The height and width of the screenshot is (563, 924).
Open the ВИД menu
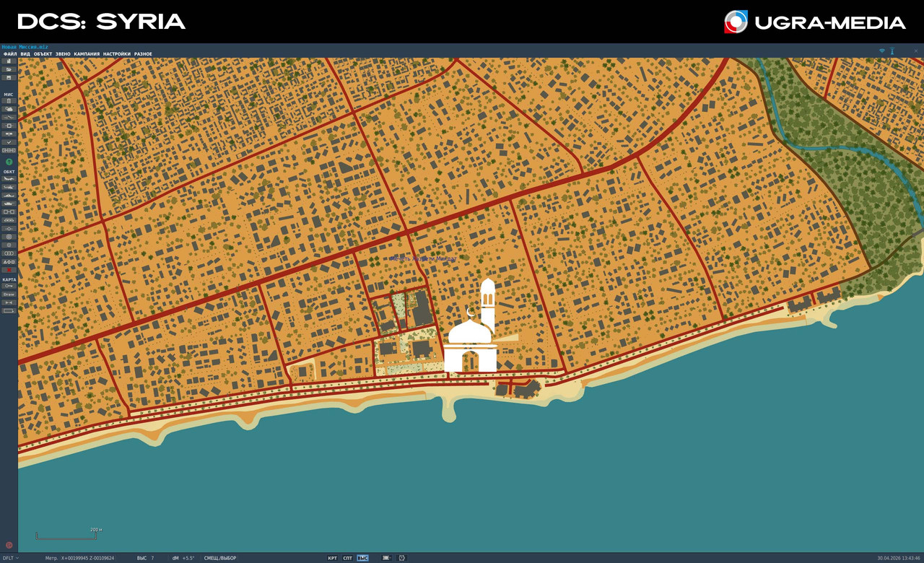point(25,54)
